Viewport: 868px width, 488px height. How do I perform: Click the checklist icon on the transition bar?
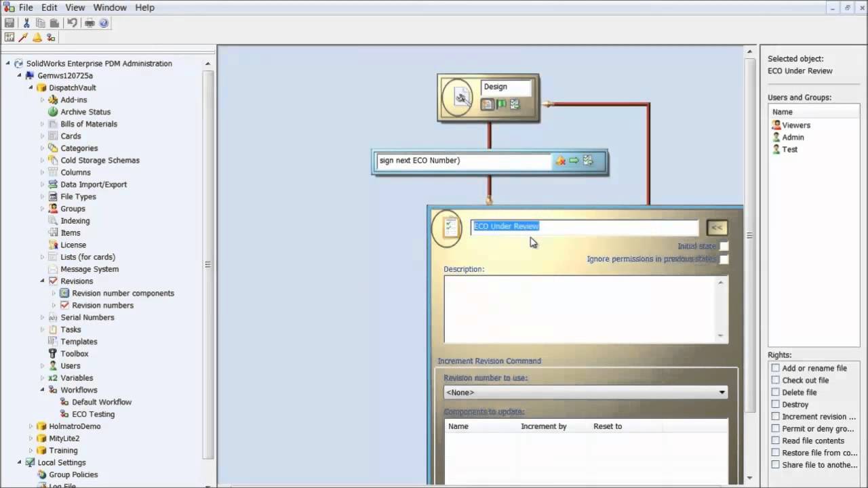tap(588, 161)
